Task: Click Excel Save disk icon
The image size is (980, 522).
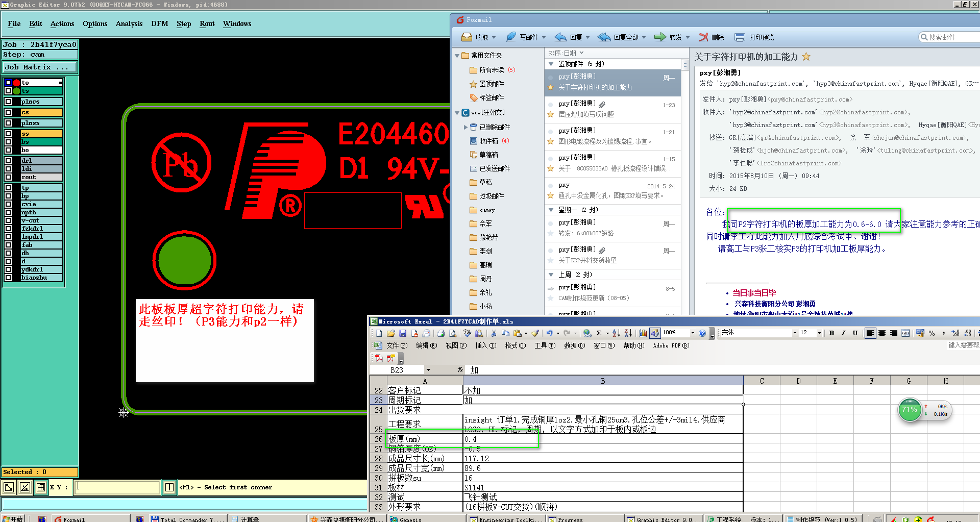Action: 403,333
